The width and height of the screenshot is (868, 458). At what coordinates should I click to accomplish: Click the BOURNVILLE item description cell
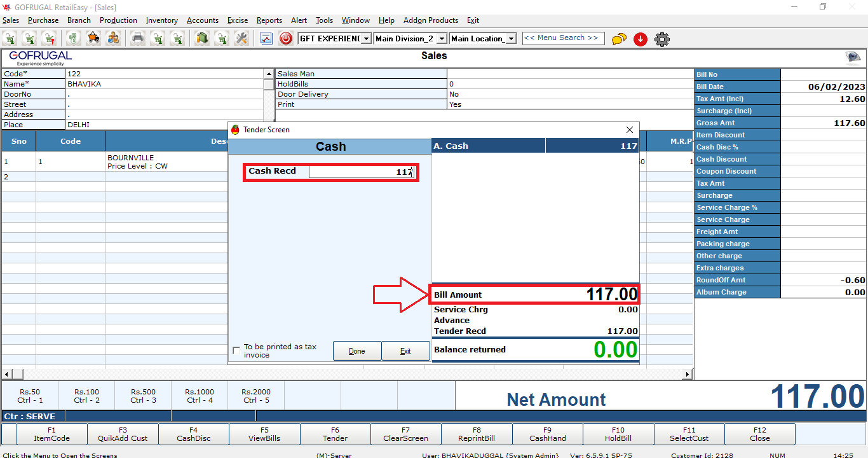click(x=166, y=162)
